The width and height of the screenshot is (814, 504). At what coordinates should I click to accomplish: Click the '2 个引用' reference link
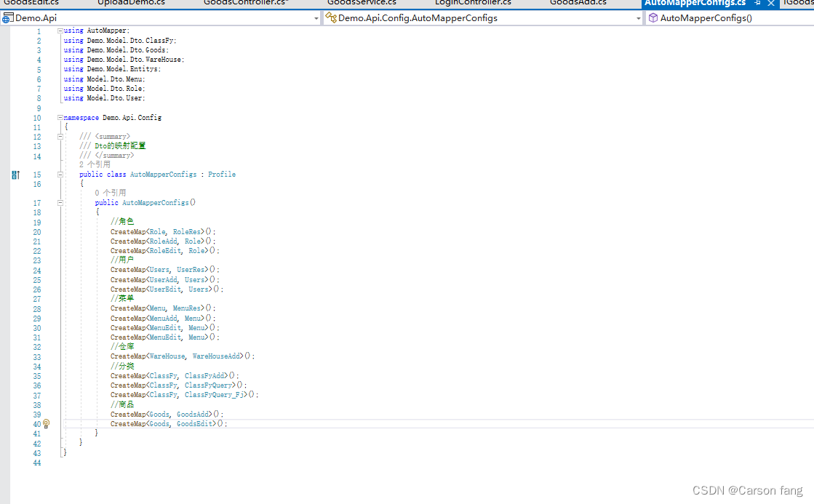pyautogui.click(x=95, y=164)
